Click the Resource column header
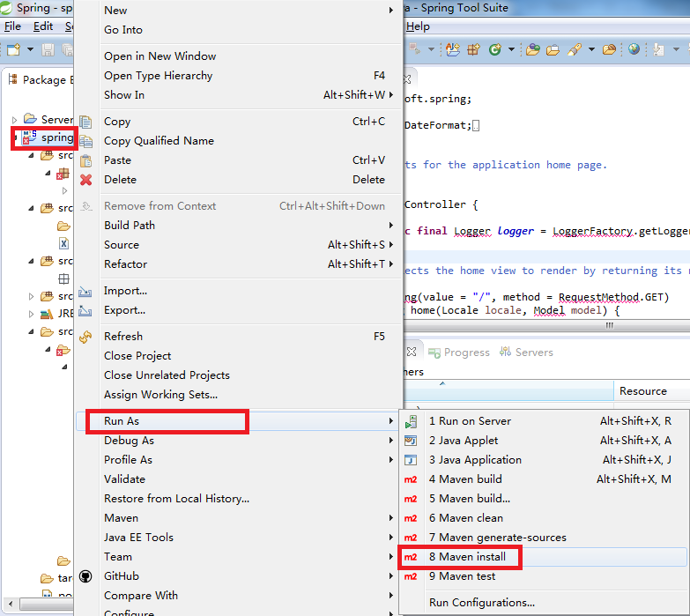 pyautogui.click(x=652, y=390)
